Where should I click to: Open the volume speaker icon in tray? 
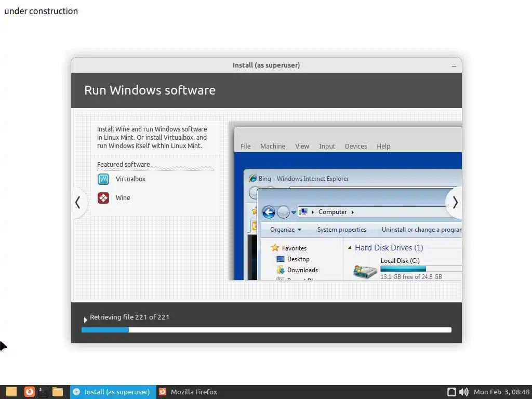463,392
